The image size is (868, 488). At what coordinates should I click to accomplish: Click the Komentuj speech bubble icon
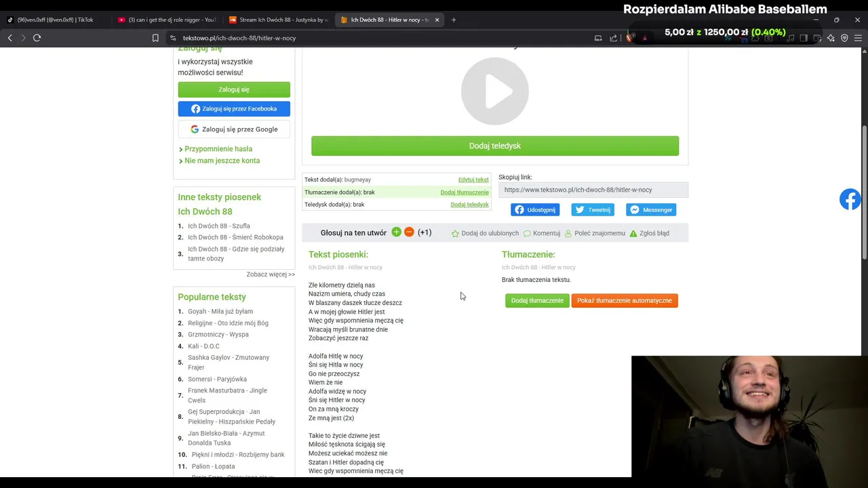(x=527, y=233)
